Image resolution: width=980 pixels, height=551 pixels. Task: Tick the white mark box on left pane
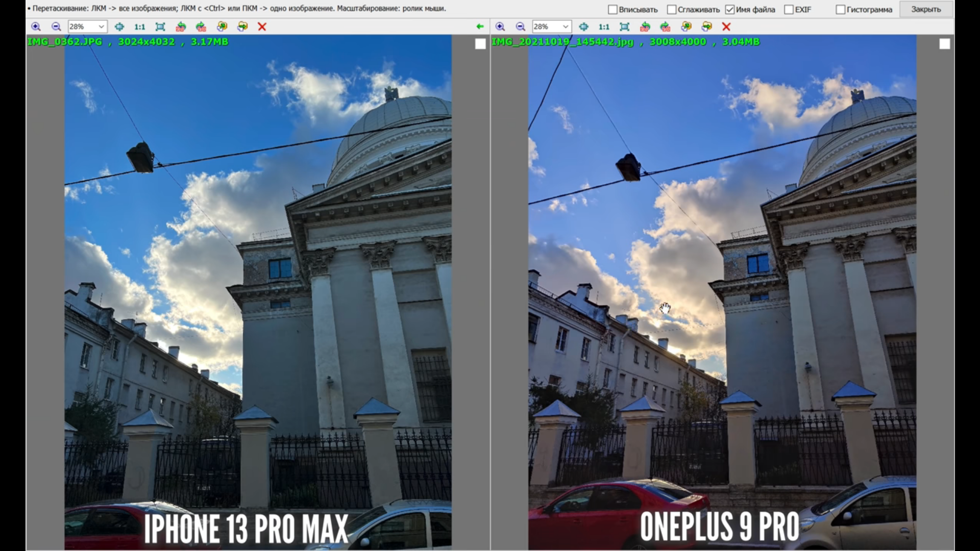pos(480,44)
